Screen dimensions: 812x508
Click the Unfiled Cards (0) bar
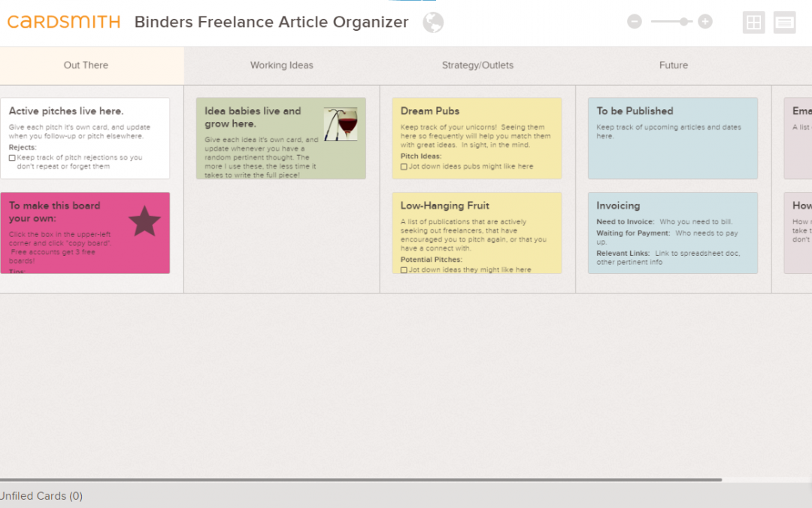coord(406,495)
